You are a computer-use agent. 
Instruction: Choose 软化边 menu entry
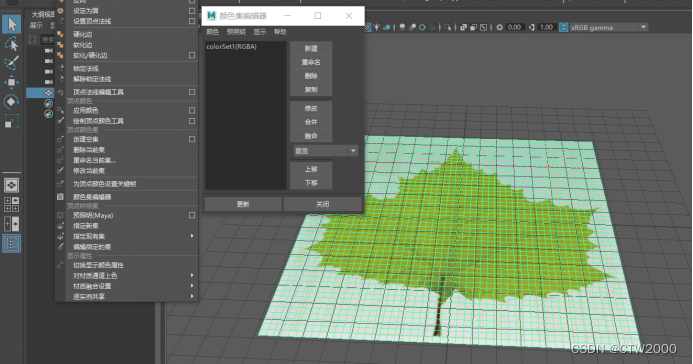83,45
